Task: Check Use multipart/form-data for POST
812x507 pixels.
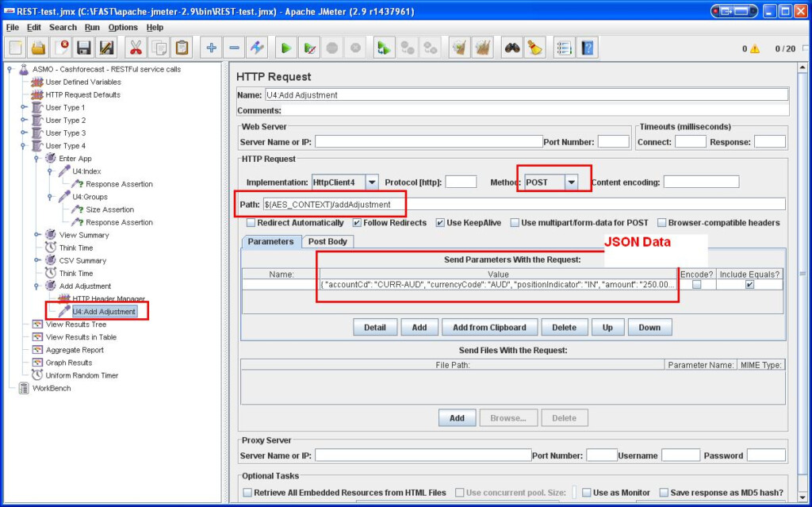Action: 515,223
